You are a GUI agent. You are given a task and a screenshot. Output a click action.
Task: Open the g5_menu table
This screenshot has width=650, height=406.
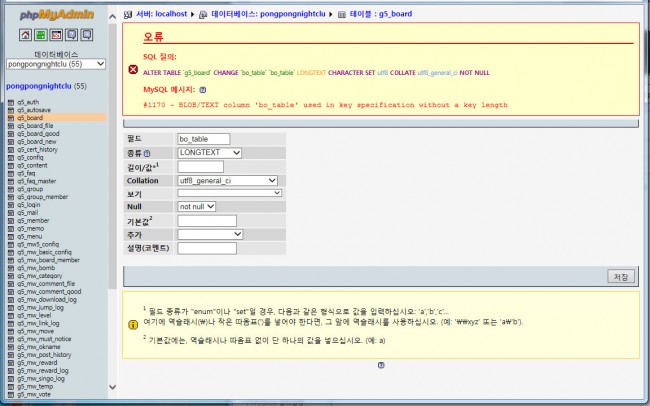point(29,236)
